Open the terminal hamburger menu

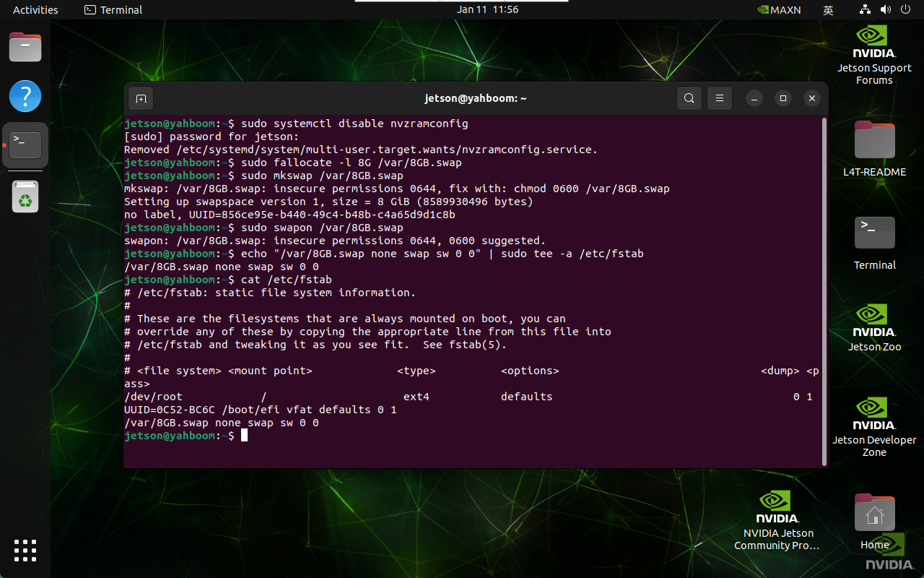(719, 98)
